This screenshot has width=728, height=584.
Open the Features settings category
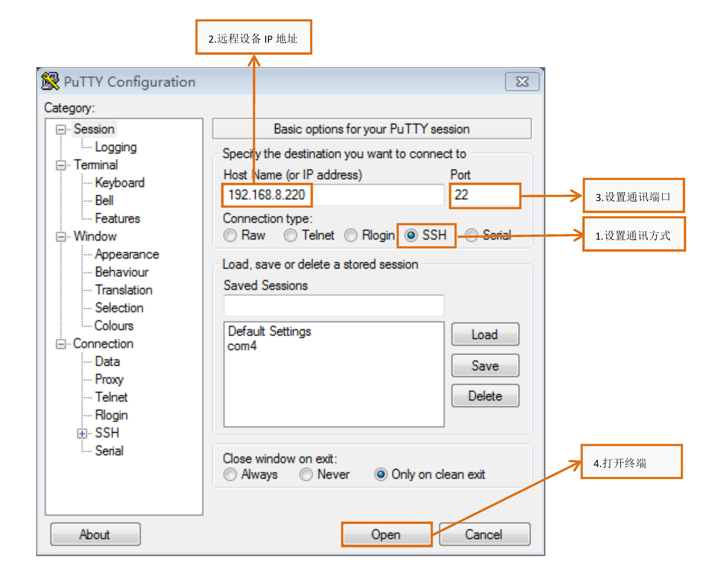click(117, 219)
